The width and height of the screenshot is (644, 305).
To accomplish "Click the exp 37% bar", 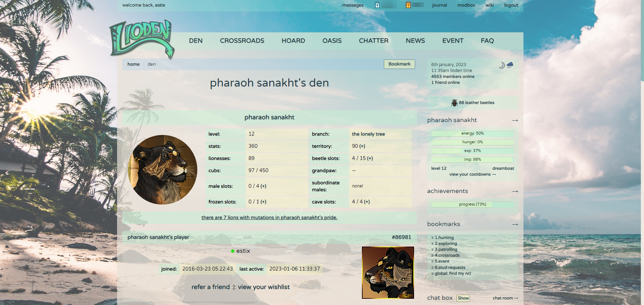I will click(x=472, y=151).
